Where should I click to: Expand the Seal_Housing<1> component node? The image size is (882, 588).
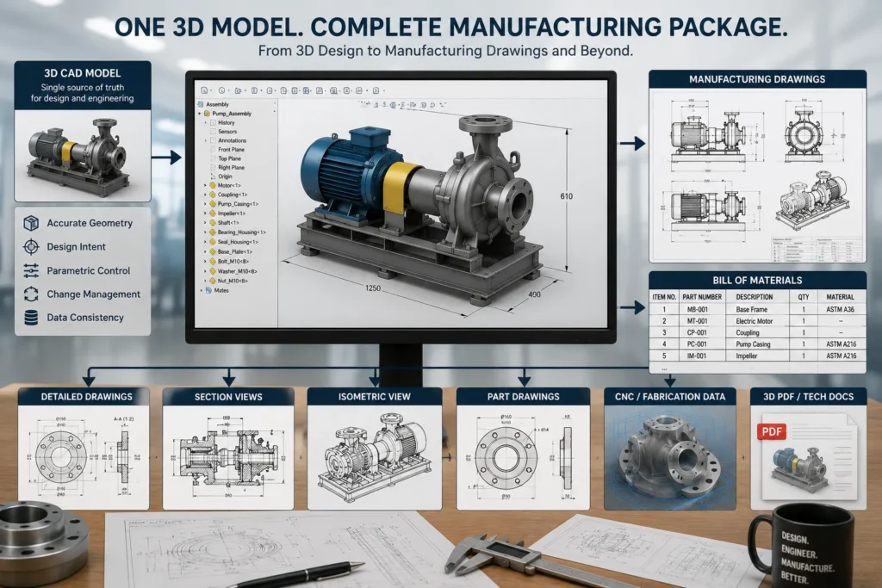pos(205,242)
